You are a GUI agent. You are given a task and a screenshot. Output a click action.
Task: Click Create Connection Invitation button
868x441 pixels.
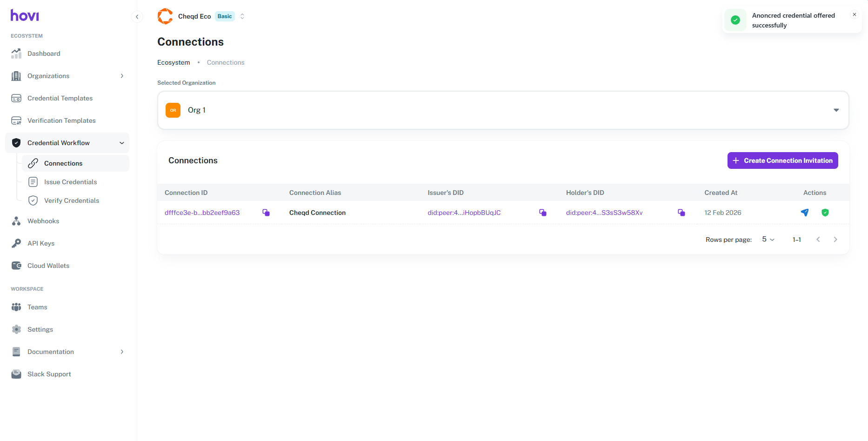[x=782, y=160]
